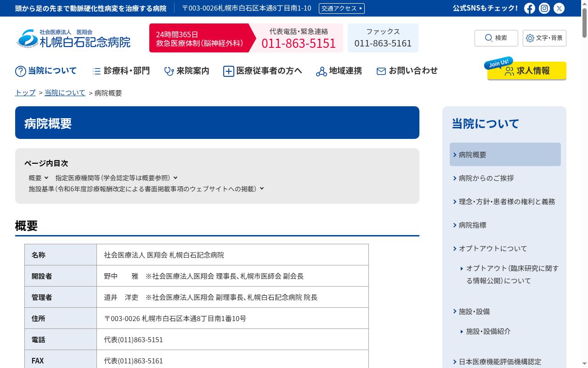Click the magnifier search icon
Viewport: 588px width, 368px height.
tap(489, 38)
